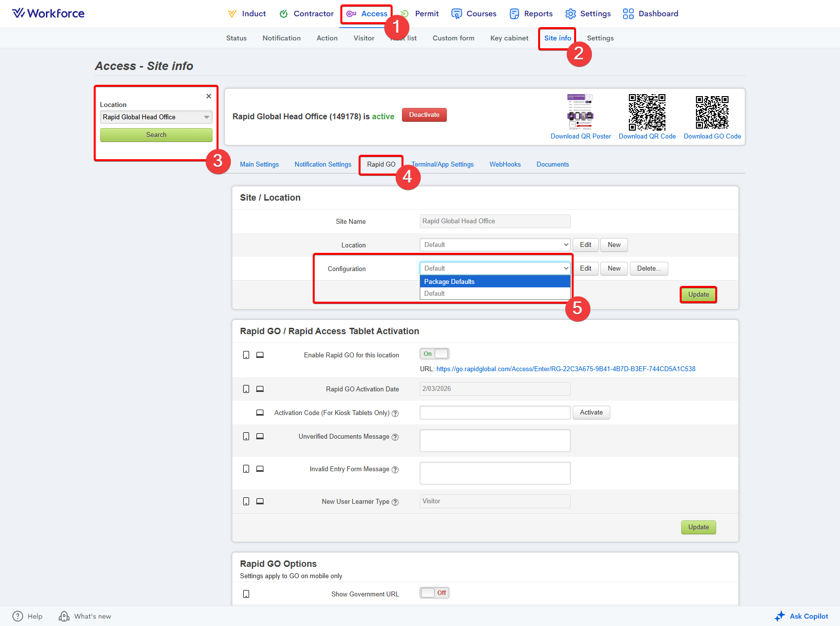Viewport: 840px width, 626px height.
Task: Open the Dashboard menu
Action: tap(651, 14)
